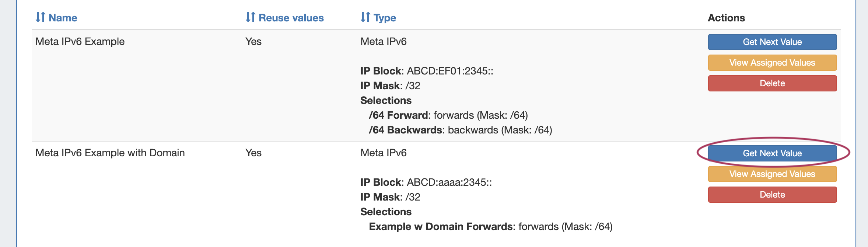Click Meta IPv6 type text in first row

[383, 42]
